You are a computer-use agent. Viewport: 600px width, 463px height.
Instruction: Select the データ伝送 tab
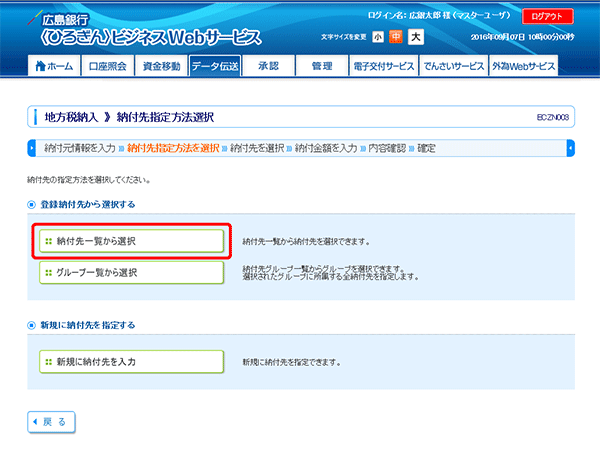(215, 66)
